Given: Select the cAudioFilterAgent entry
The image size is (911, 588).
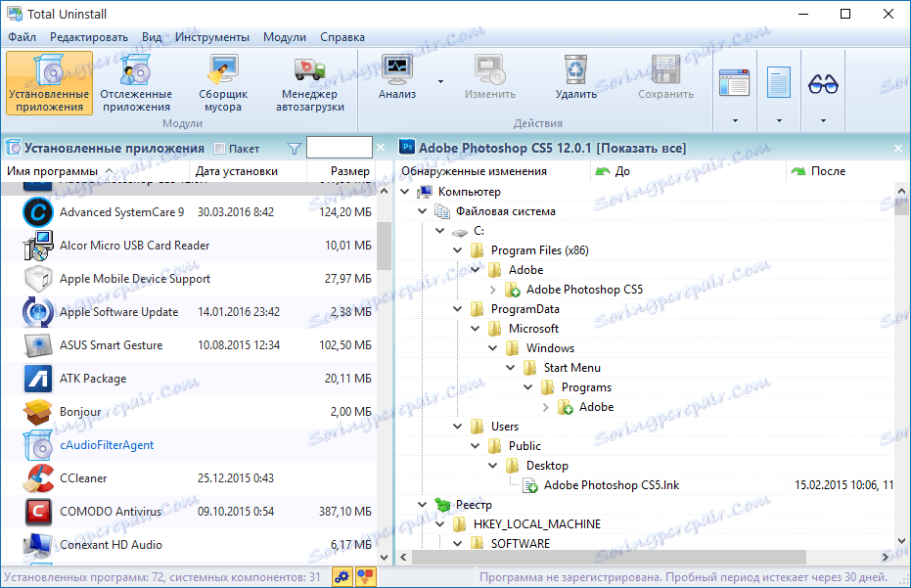Looking at the screenshot, I should click(189, 445).
